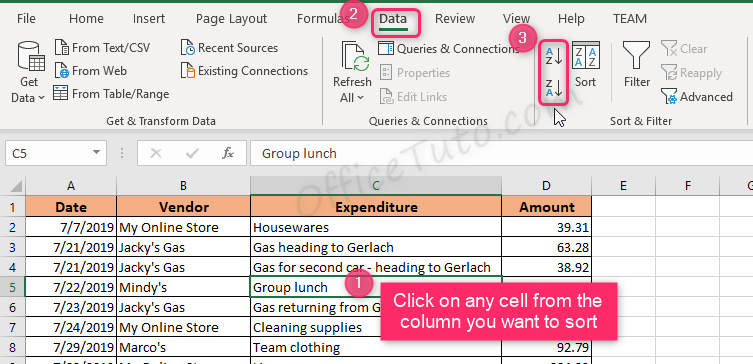
Task: Select the Marco's vendor cell
Action: 183,347
